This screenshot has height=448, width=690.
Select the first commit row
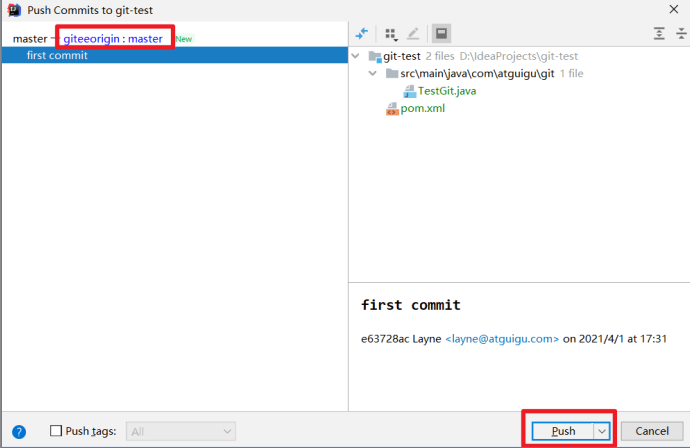coord(175,55)
